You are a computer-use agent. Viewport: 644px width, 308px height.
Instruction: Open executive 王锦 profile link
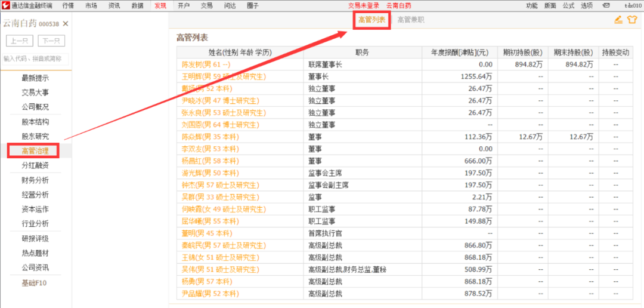click(x=221, y=258)
